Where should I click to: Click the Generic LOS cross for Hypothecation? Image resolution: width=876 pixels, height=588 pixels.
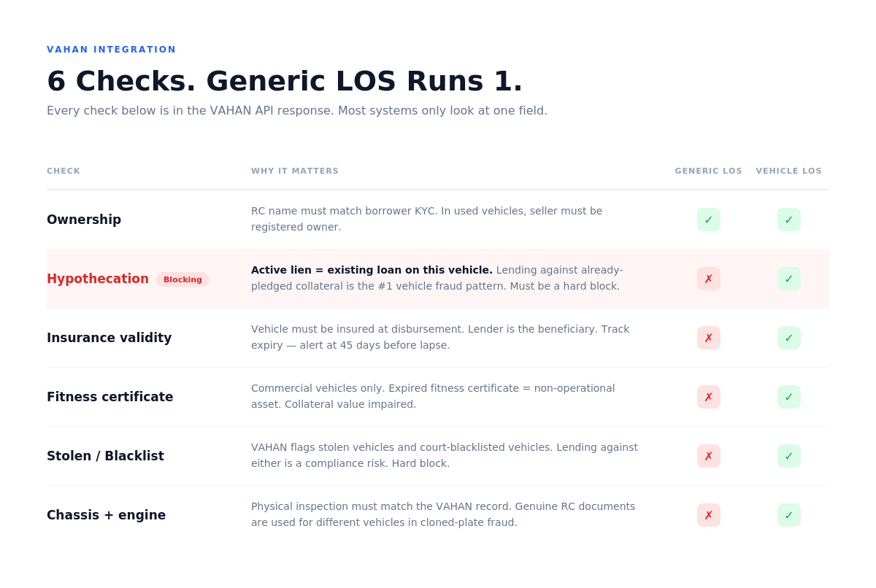point(709,279)
